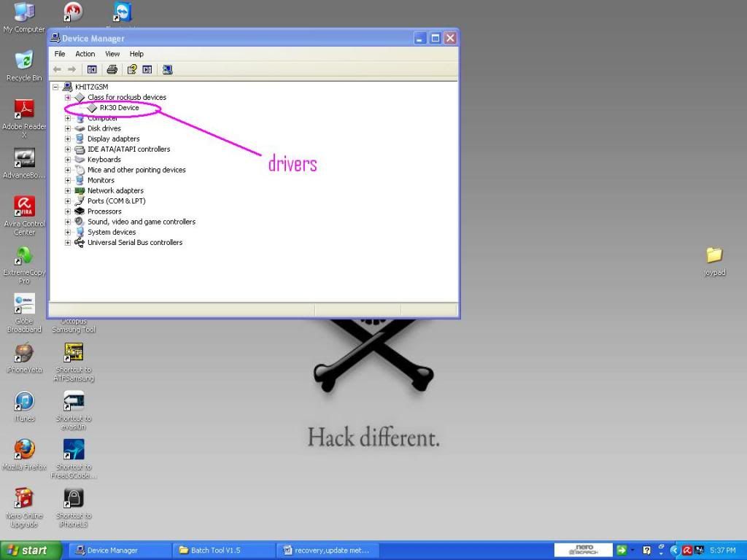Select the System devices tree row
This screenshot has width=747, height=560.
click(105, 233)
